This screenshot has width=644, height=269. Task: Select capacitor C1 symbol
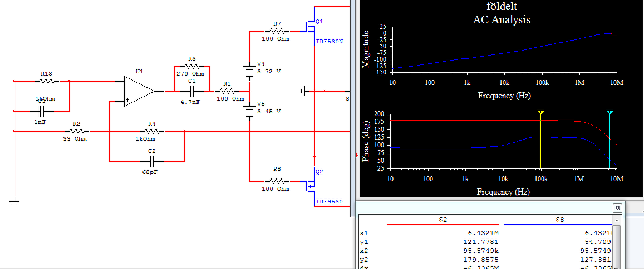point(192,91)
